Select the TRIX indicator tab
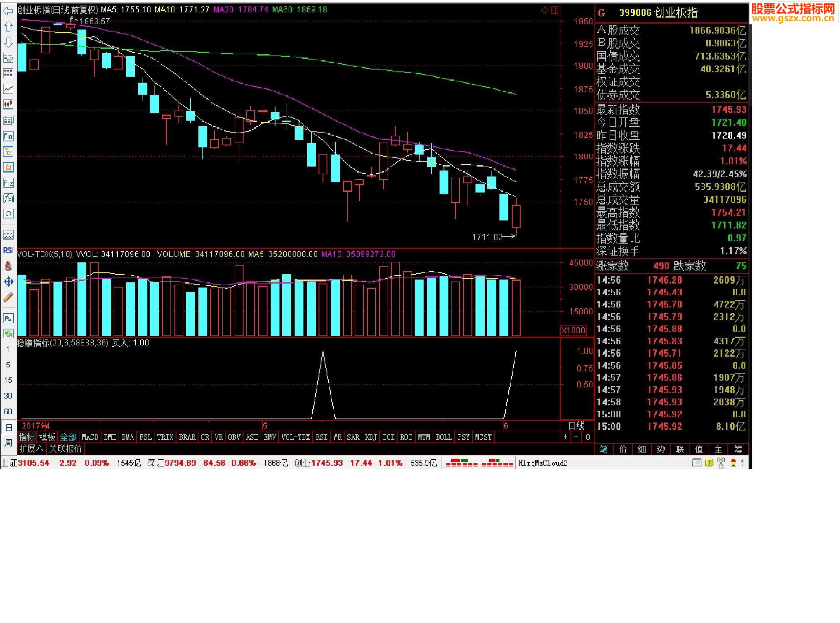The height and width of the screenshot is (623, 840). 165,437
